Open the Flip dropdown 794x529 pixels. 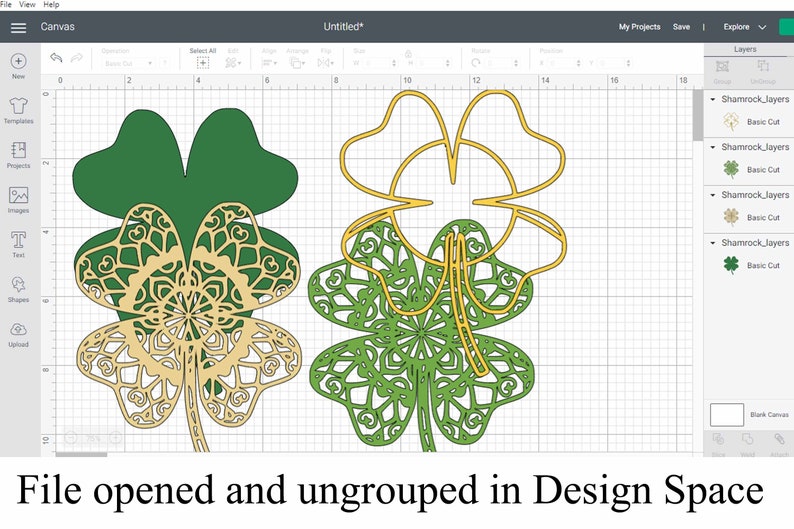point(326,63)
